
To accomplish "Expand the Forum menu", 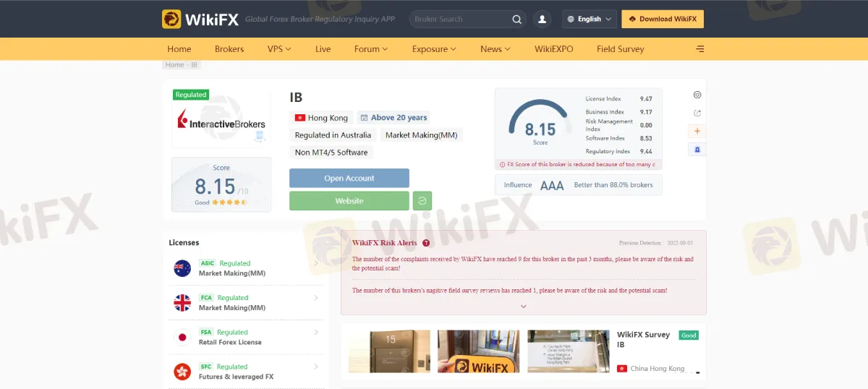I will coord(371,49).
